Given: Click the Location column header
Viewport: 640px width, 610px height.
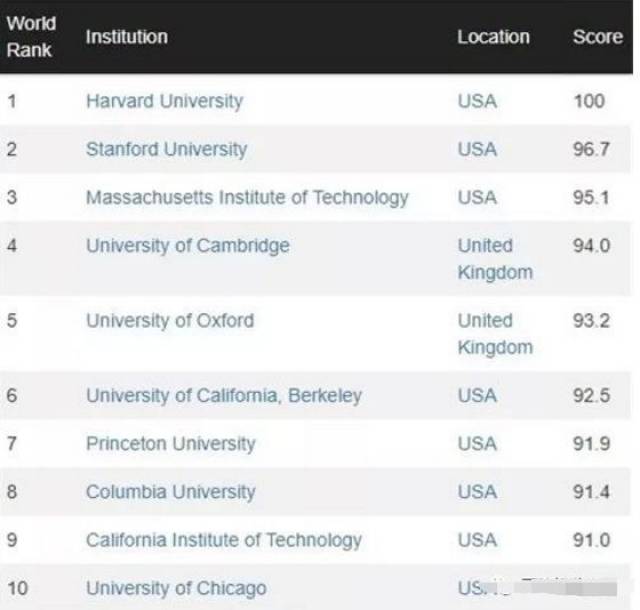Looking at the screenshot, I should pos(493,37).
